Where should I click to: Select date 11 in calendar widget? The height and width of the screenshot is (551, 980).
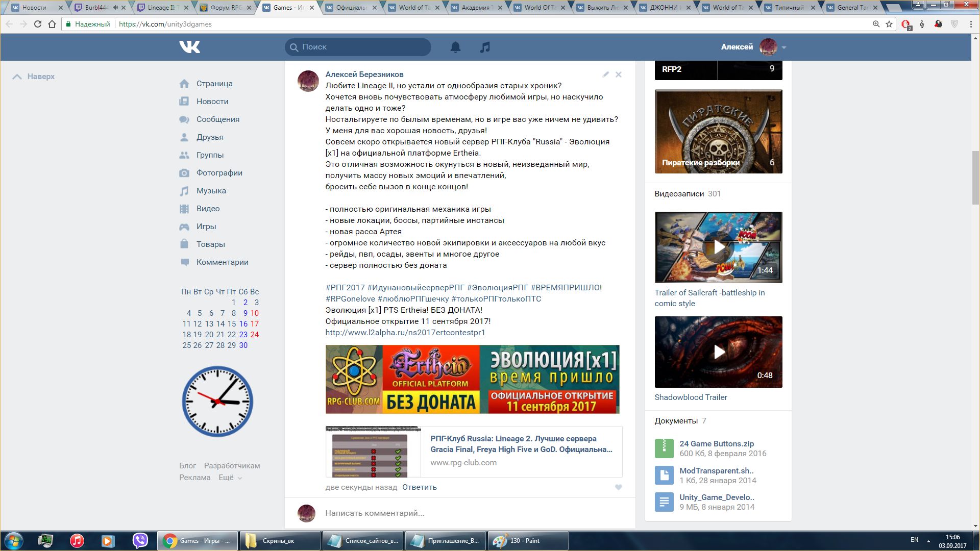pyautogui.click(x=186, y=324)
